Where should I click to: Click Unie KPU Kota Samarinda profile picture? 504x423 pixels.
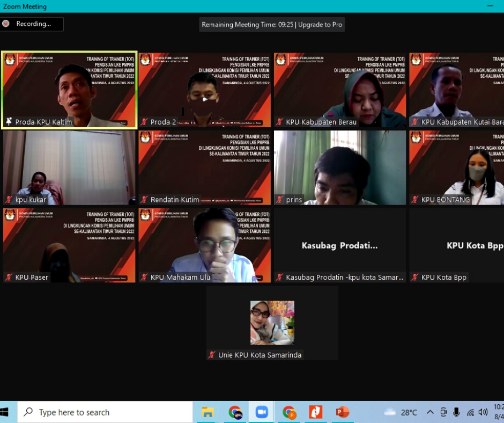[272, 322]
